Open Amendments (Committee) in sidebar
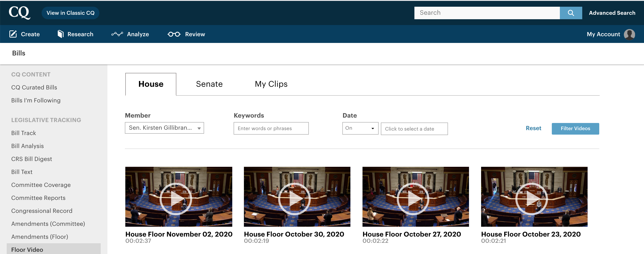Image resolution: width=644 pixels, height=254 pixels. pos(48,224)
